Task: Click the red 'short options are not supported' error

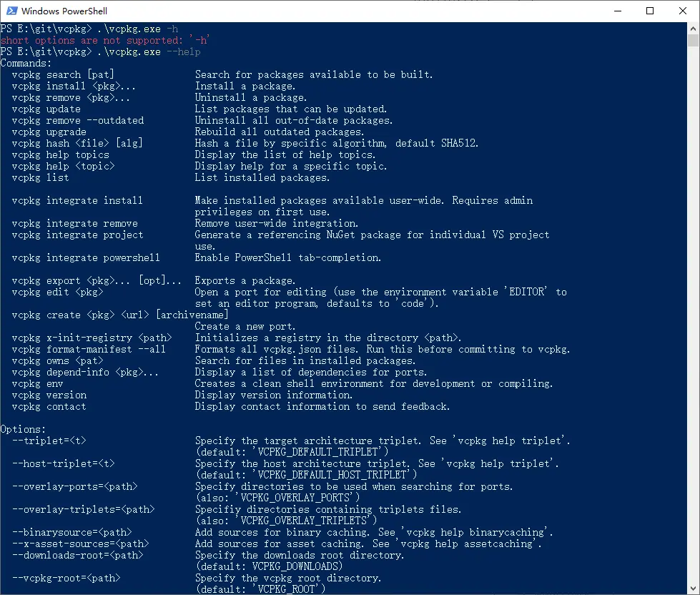Action: tap(105, 40)
